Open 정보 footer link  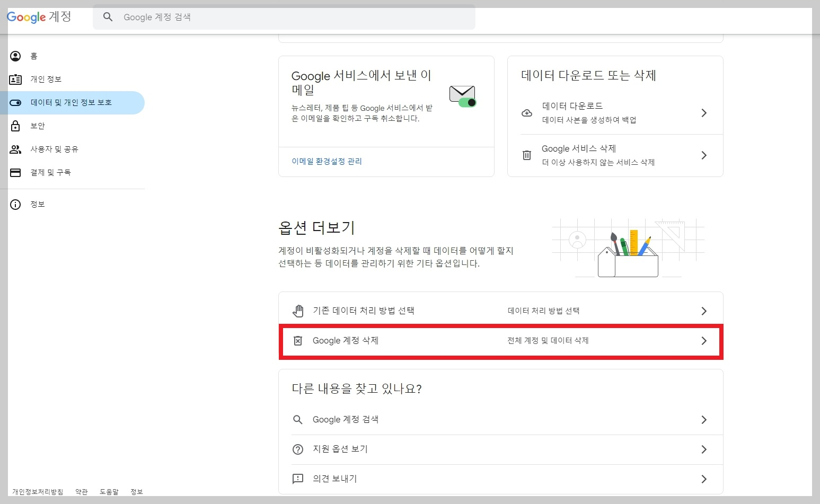[x=137, y=492]
